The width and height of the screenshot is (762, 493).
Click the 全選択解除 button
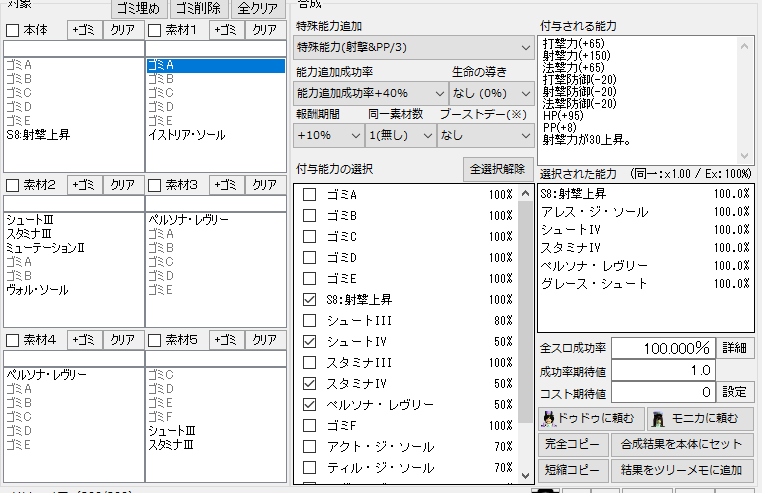point(498,169)
